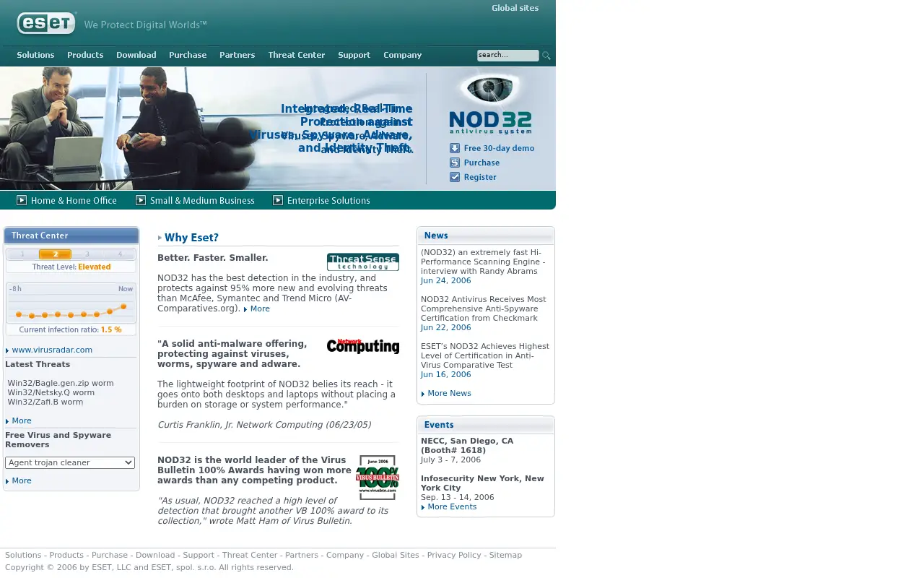Click Win32/Netsky.Q worm threat
The height and width of the screenshot is (578, 924).
click(51, 392)
